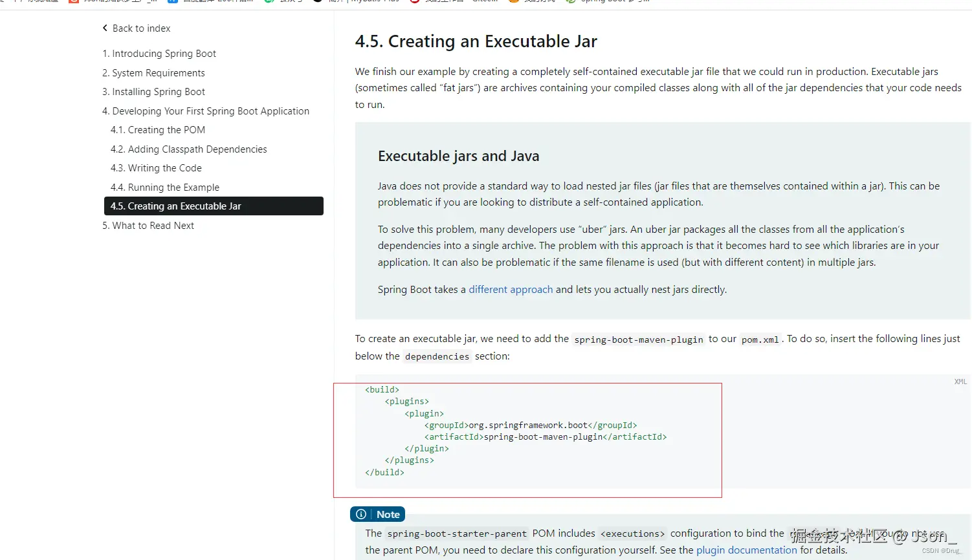Click the opening '<plugin>' code line
972x560 pixels.
[x=425, y=414]
